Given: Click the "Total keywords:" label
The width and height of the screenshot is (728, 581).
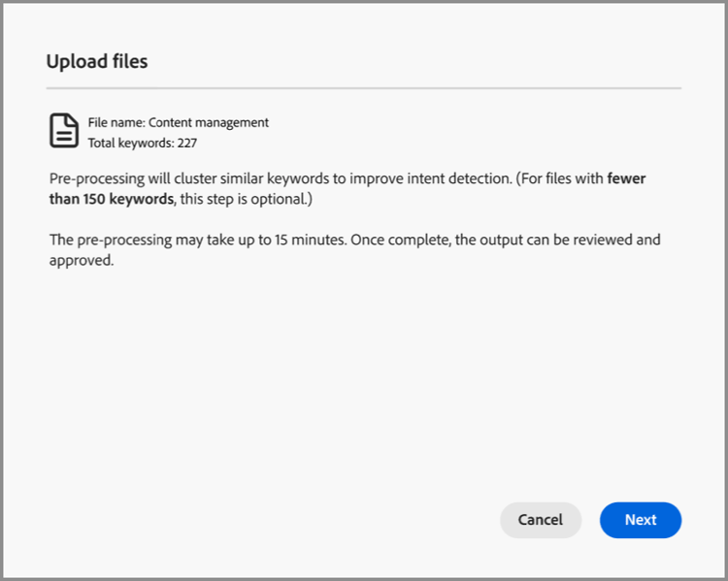Looking at the screenshot, I should (126, 143).
